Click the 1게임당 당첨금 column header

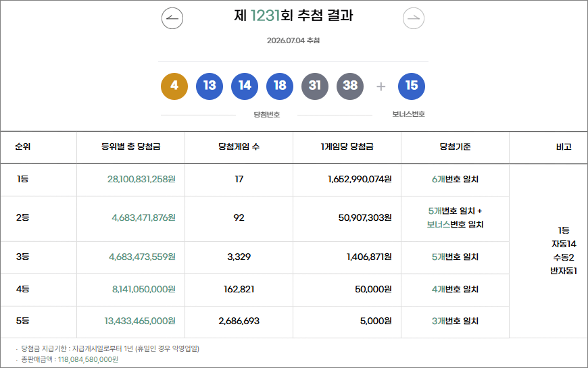click(x=347, y=147)
